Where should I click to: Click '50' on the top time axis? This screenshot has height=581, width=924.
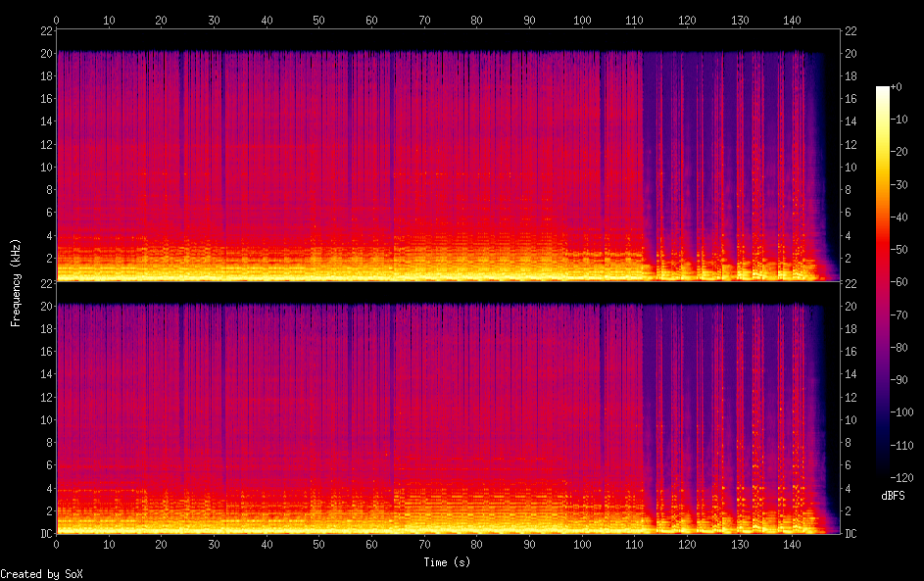tap(318, 20)
